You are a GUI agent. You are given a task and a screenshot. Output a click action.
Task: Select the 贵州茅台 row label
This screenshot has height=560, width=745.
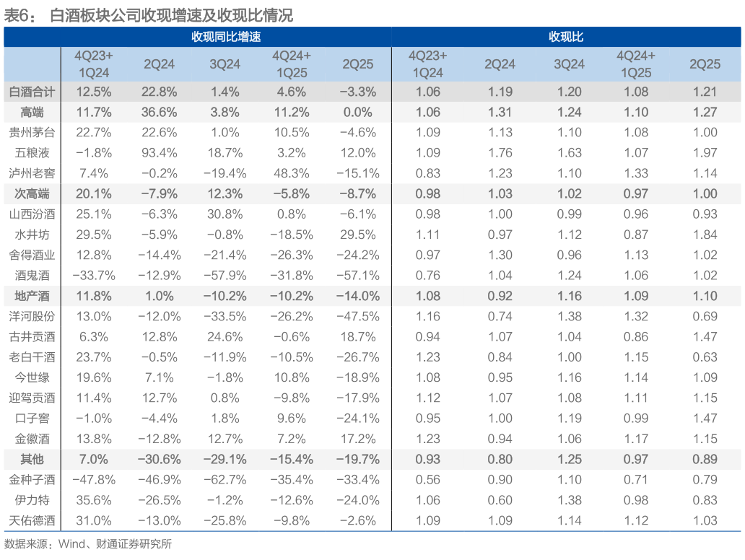[x=32, y=133]
